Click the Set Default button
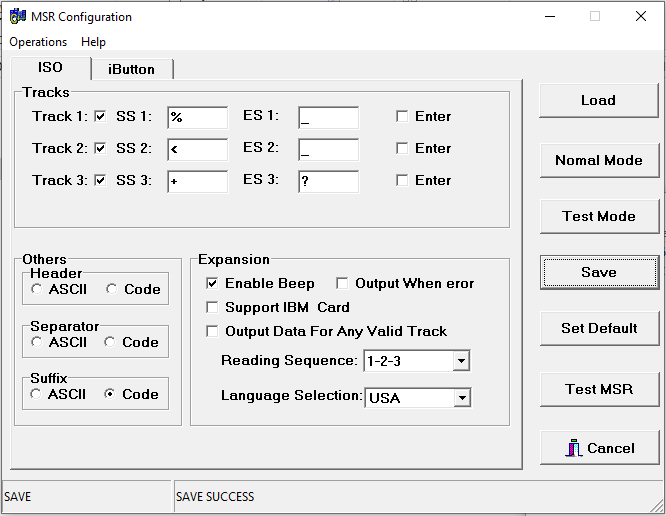 (x=599, y=328)
